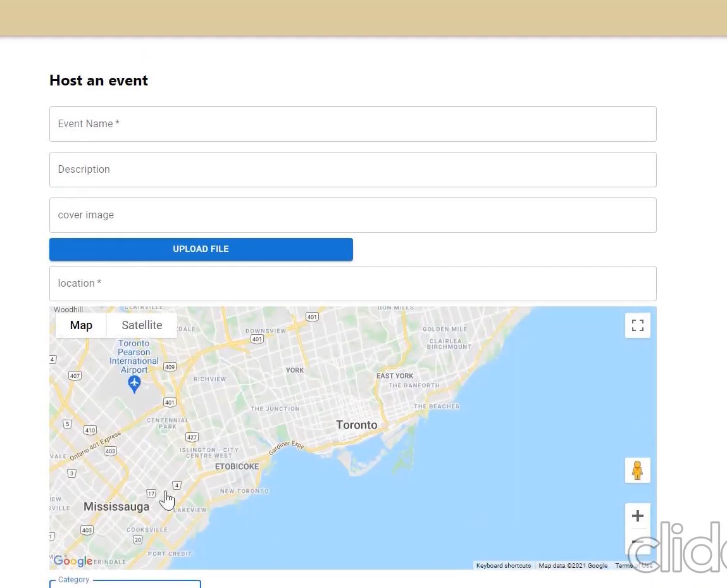The image size is (727, 588).
Task: Toggle fullscreen view of the map
Action: [x=638, y=325]
